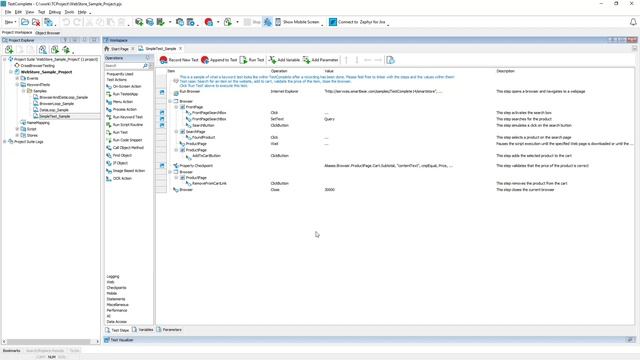The width and height of the screenshot is (640, 360).
Task: Open the Data Access operations category
Action: [117, 322]
